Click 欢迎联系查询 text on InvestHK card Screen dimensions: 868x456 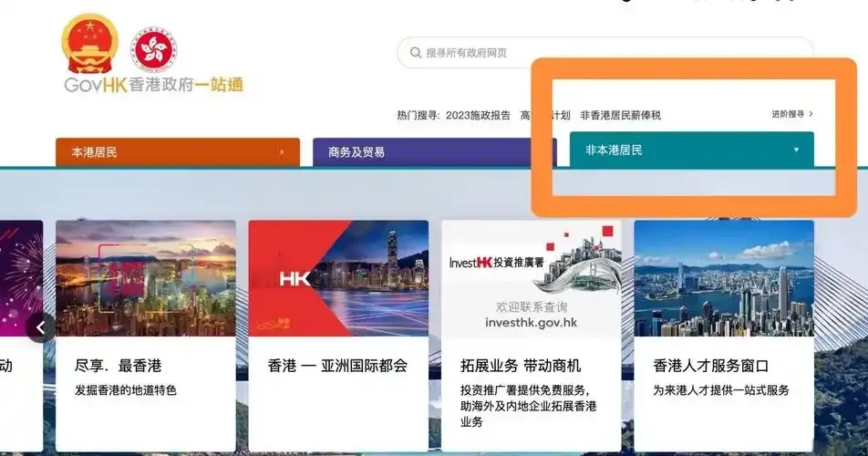[x=532, y=307]
